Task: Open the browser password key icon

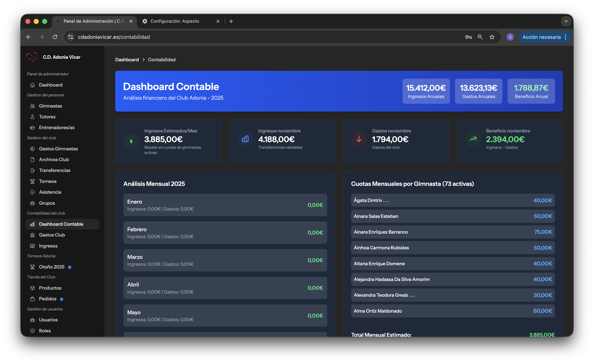Action: [x=468, y=37]
